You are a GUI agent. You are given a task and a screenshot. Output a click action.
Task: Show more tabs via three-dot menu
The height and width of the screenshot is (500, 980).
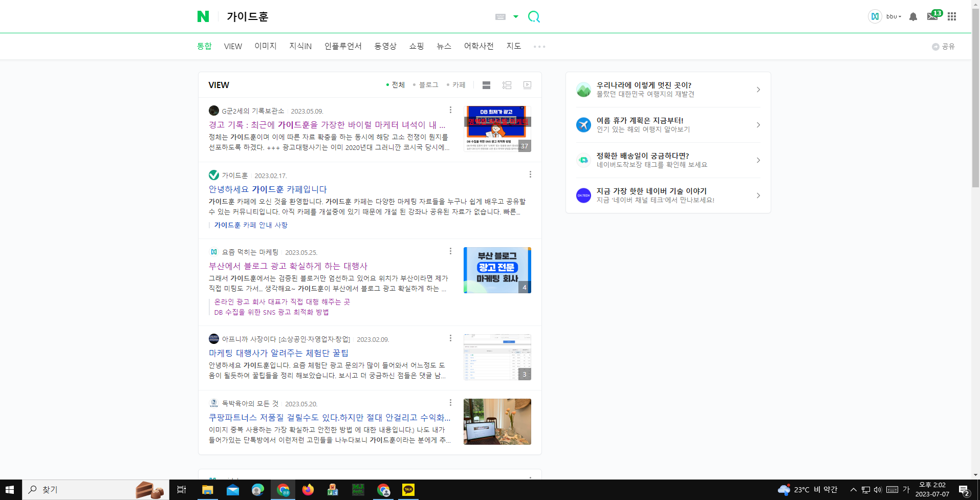(539, 47)
